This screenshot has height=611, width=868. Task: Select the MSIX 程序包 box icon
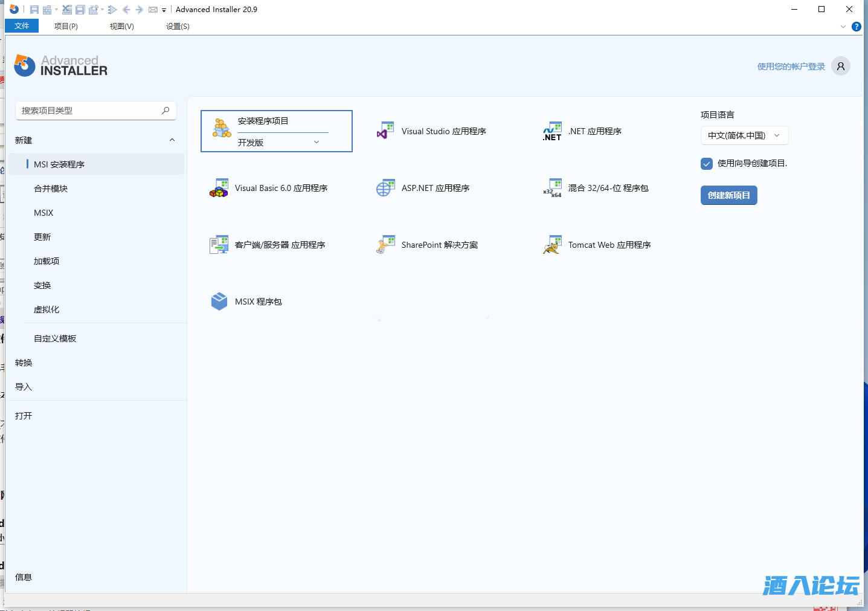pos(219,302)
